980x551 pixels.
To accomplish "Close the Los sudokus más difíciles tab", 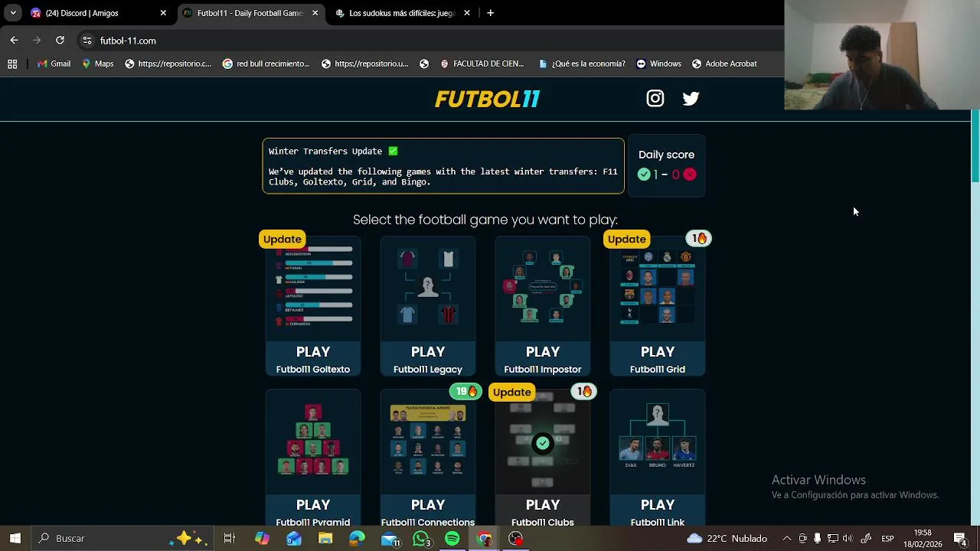I will click(467, 13).
